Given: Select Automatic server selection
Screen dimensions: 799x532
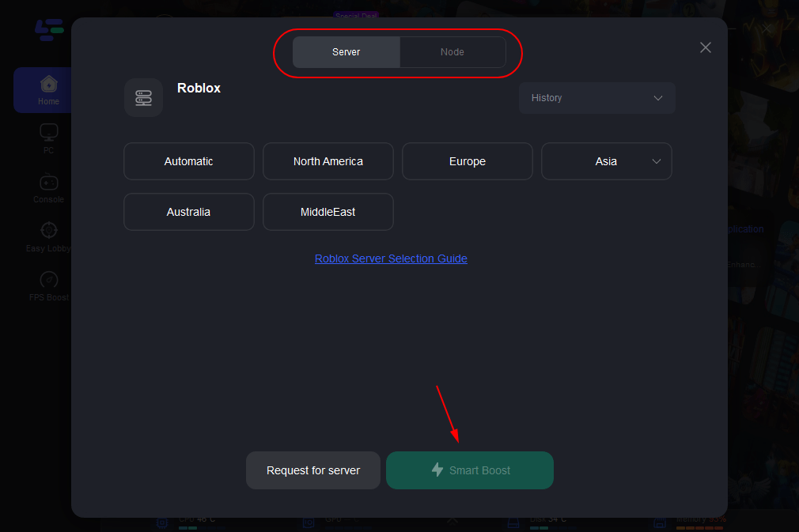Looking at the screenshot, I should (188, 161).
